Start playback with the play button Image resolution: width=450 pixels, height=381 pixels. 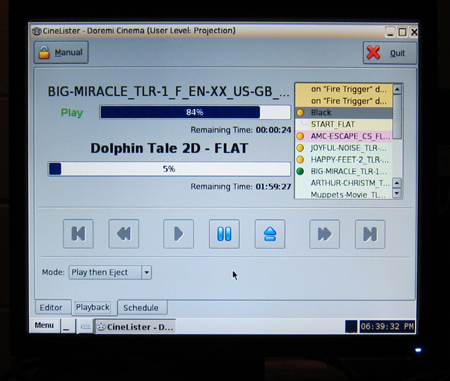point(178,234)
